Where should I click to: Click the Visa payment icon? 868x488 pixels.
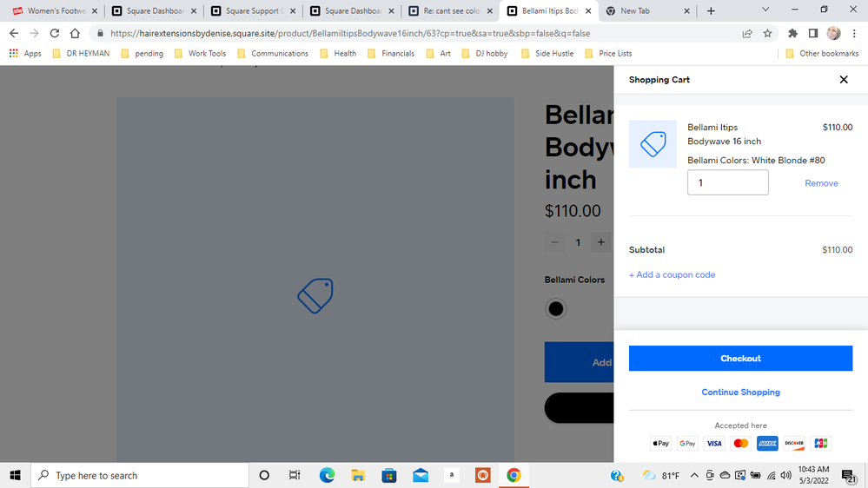714,443
